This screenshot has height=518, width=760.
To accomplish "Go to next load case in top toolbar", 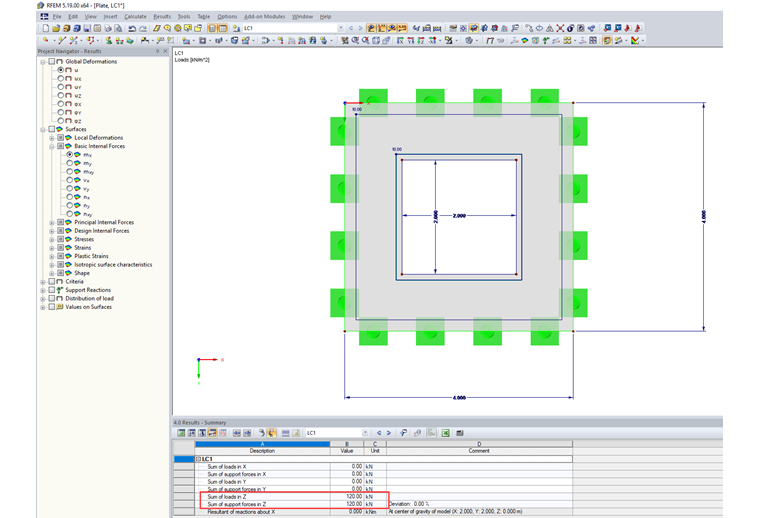I will tap(361, 28).
